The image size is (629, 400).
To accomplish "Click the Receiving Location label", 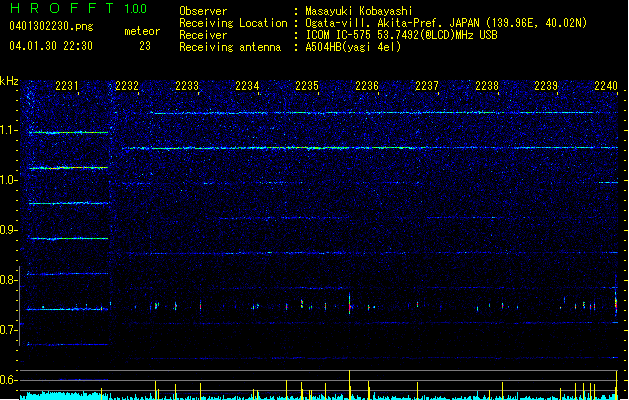I will point(233,23).
